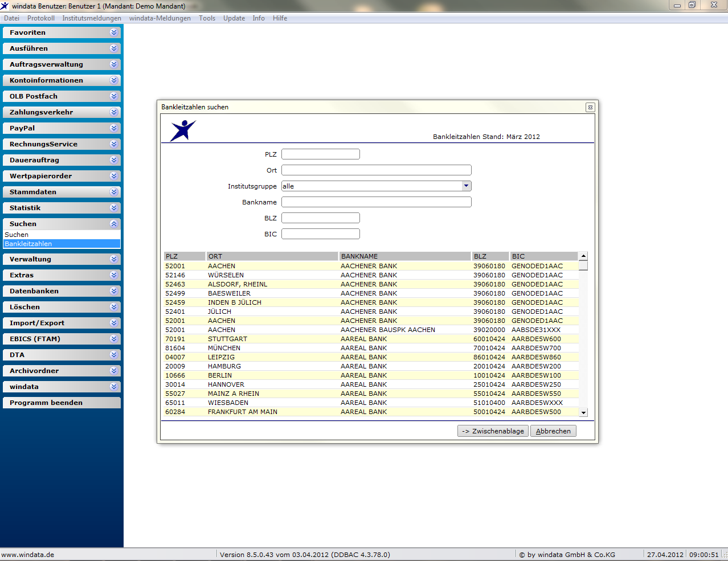The width and height of the screenshot is (728, 561).
Task: Click the Abbrechen button
Action: [x=553, y=431]
